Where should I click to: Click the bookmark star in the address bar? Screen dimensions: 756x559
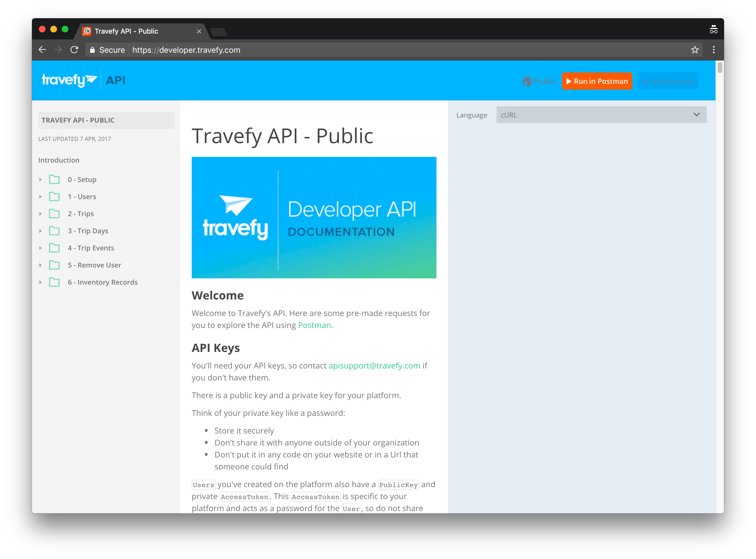click(x=695, y=50)
